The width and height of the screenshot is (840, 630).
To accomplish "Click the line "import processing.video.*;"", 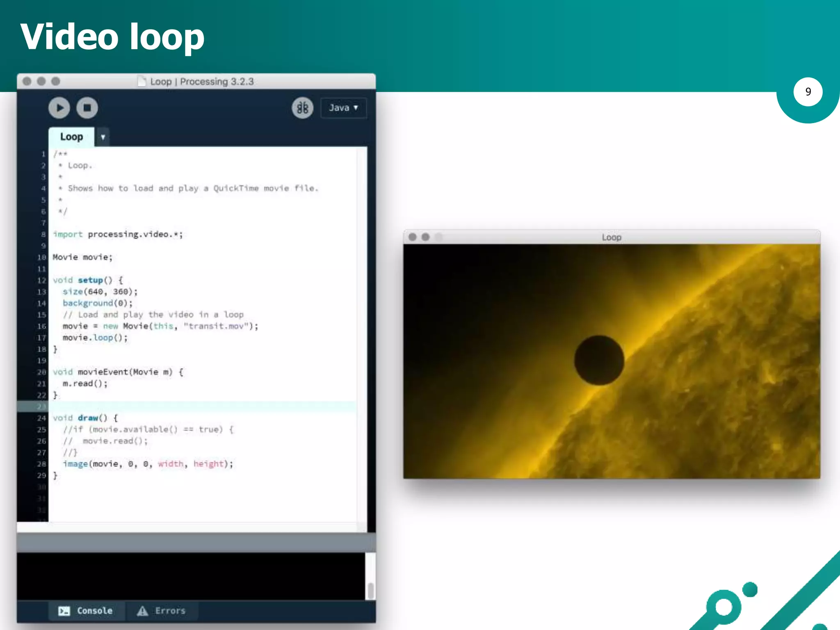I will (118, 234).
